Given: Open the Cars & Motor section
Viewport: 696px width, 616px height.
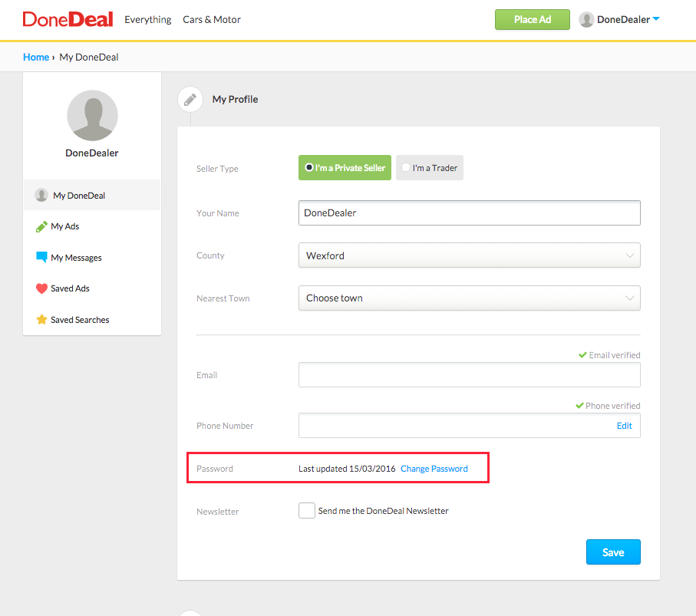Looking at the screenshot, I should [212, 19].
